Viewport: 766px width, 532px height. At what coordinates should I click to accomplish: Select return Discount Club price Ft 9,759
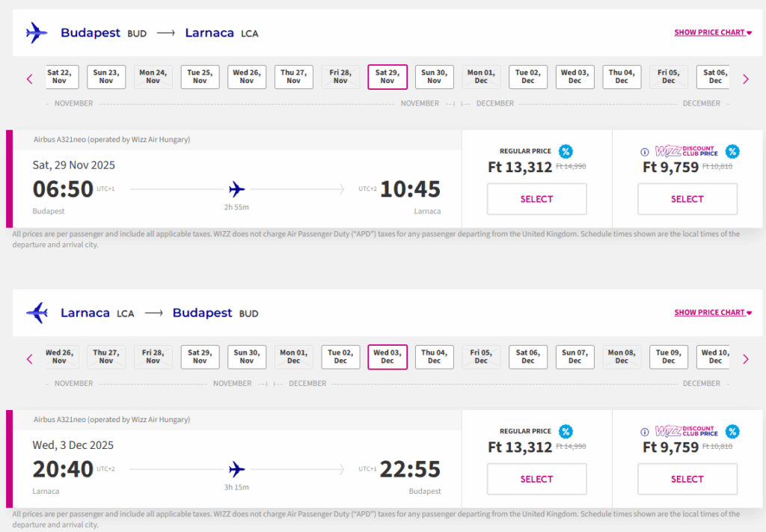687,479
